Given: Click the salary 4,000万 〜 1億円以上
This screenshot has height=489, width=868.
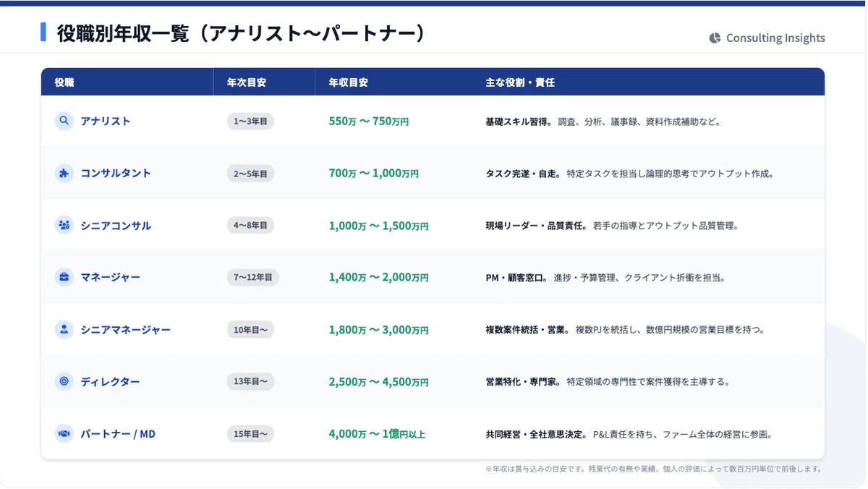Looking at the screenshot, I should tap(378, 434).
